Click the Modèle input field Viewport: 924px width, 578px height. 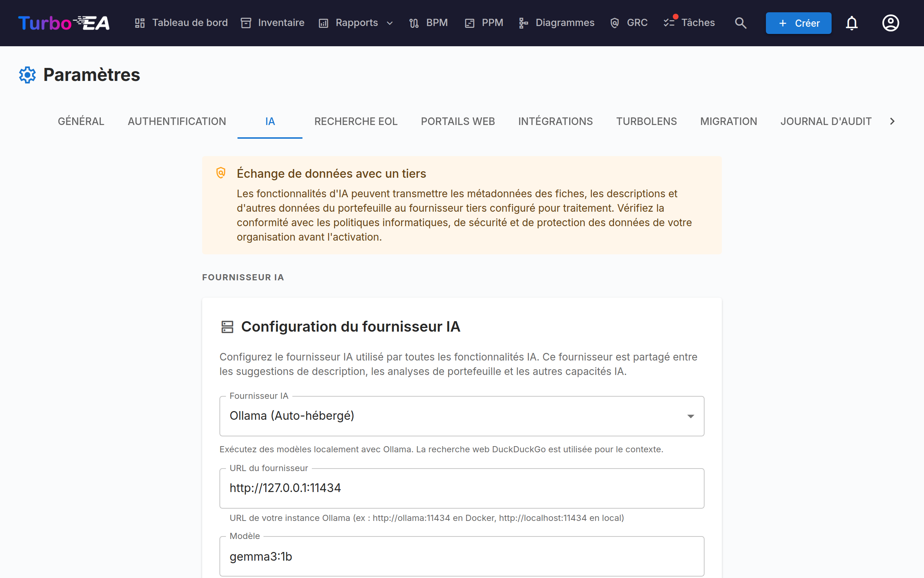click(462, 556)
